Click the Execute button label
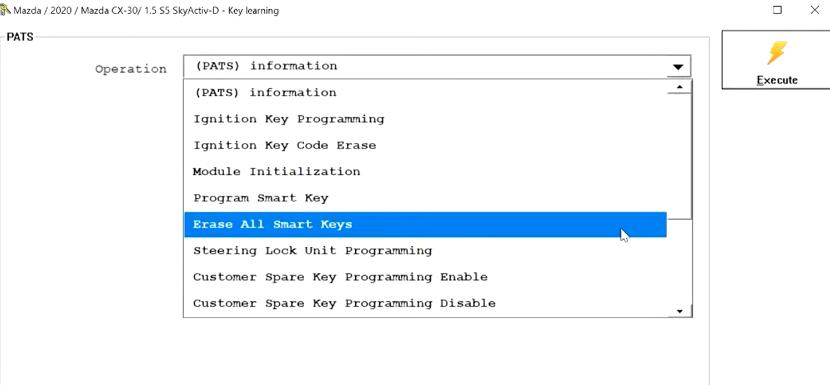This screenshot has height=385, width=830. point(777,80)
